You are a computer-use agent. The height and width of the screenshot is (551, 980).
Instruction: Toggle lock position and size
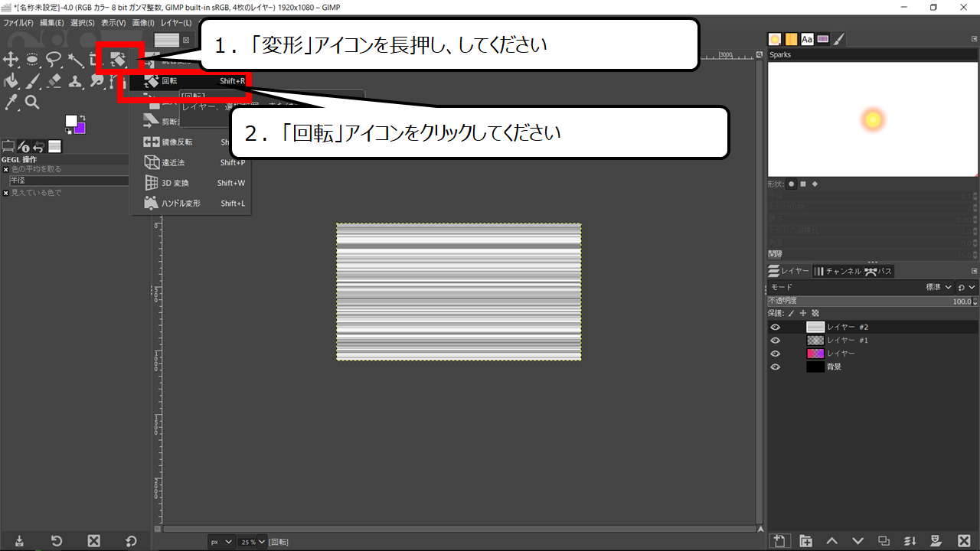tap(803, 313)
